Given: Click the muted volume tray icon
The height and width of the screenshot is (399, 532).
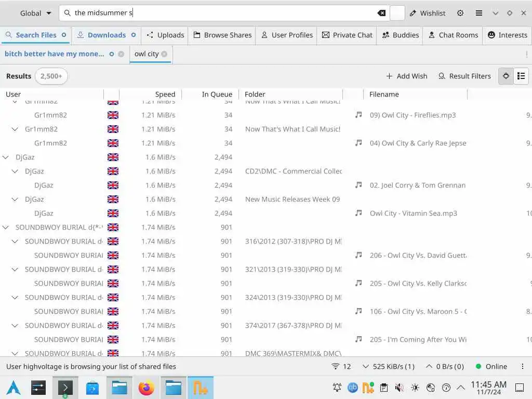Looking at the screenshot, I should pyautogui.click(x=400, y=388).
